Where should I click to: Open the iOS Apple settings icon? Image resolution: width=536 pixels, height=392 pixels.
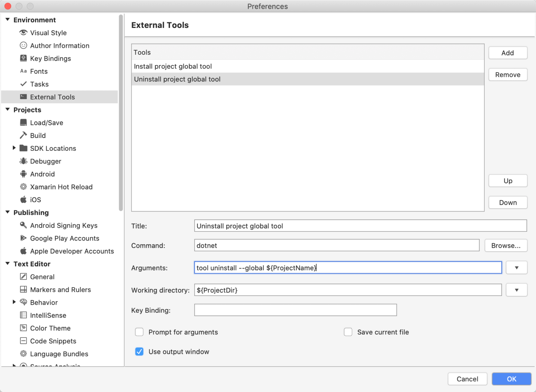[x=23, y=199]
